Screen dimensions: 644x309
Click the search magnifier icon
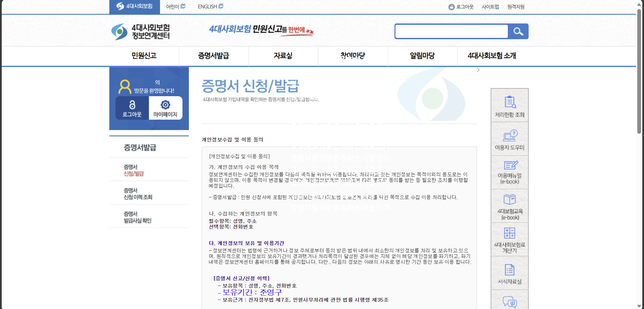519,31
